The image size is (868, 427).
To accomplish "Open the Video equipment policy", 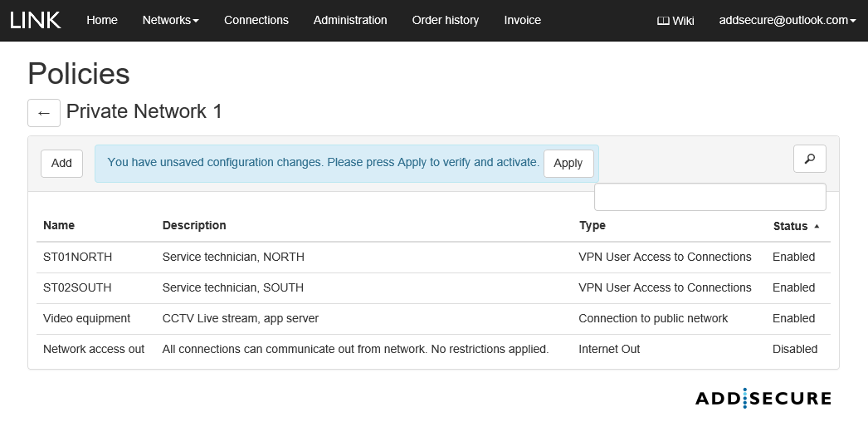I will 86,319.
